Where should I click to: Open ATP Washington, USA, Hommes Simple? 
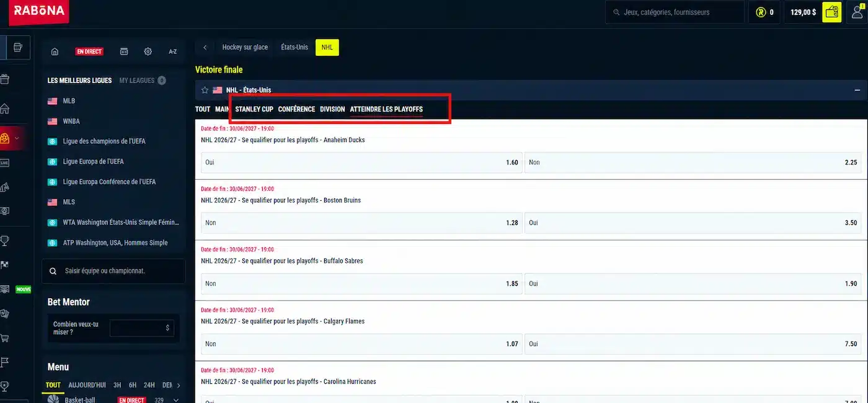tap(117, 243)
